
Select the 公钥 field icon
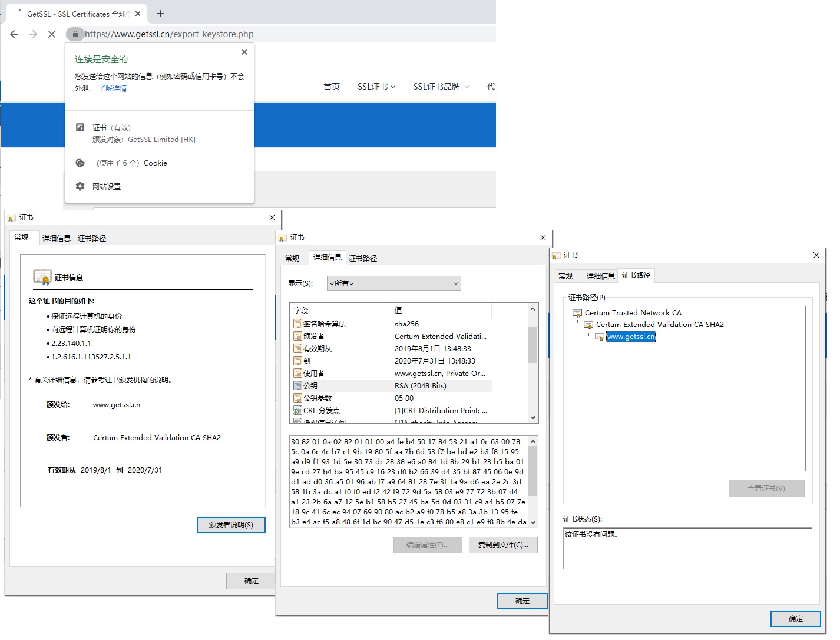coord(297,385)
